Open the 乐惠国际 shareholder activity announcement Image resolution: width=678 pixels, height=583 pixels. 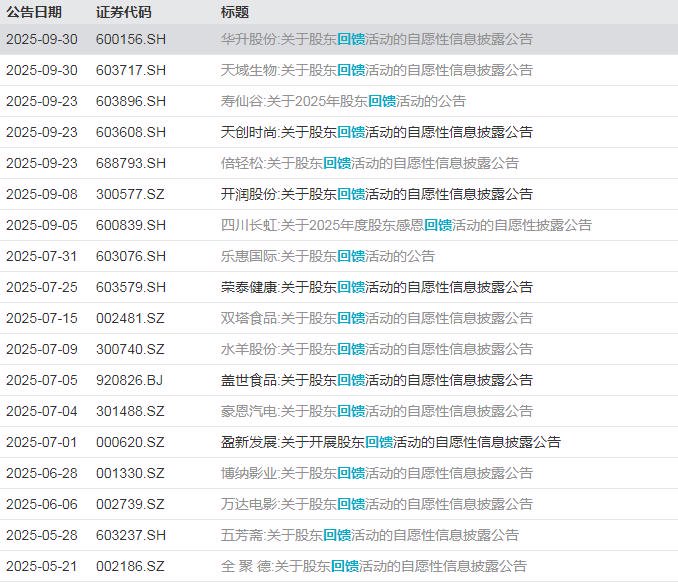[x=328, y=256]
